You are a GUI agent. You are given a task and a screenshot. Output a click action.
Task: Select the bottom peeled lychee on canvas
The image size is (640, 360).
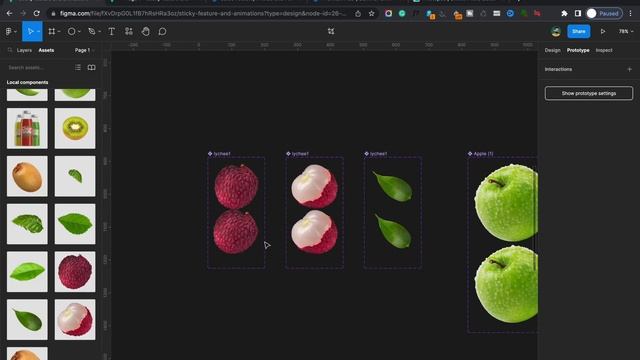314,232
